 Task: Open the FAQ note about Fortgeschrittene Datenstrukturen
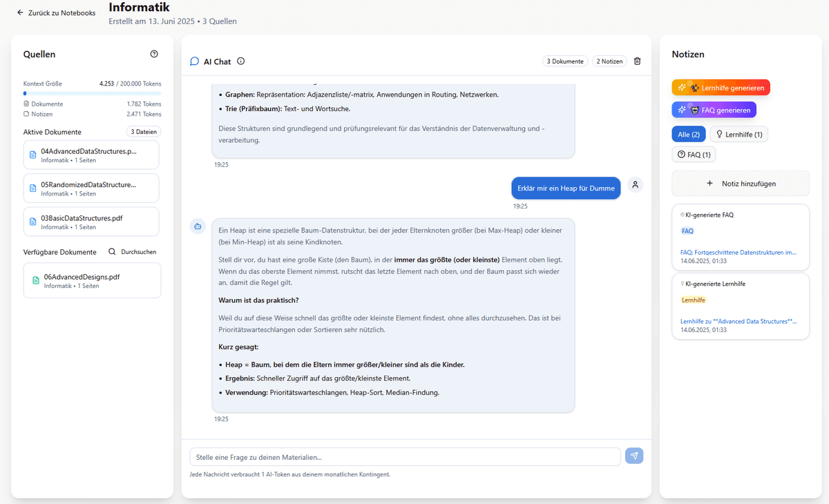(739, 252)
